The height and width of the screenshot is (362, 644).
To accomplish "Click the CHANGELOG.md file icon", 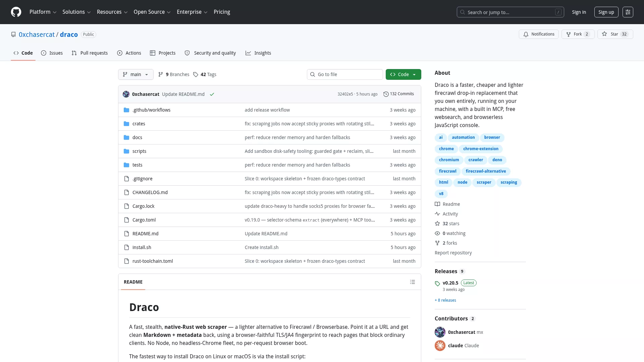I will coord(126,192).
